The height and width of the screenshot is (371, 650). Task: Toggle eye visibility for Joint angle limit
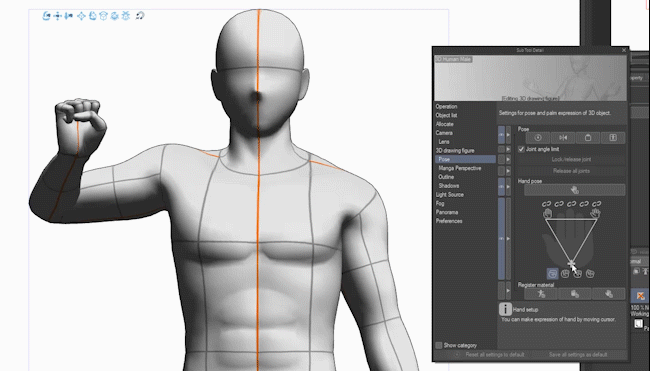501,149
